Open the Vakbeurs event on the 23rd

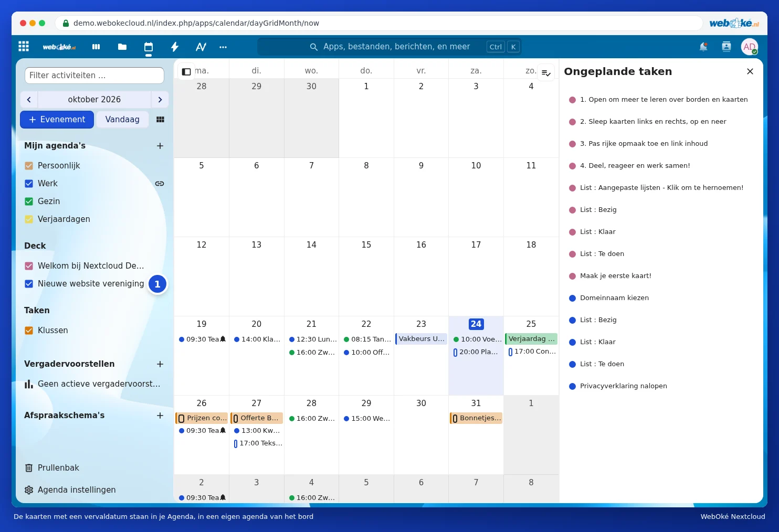tap(421, 339)
